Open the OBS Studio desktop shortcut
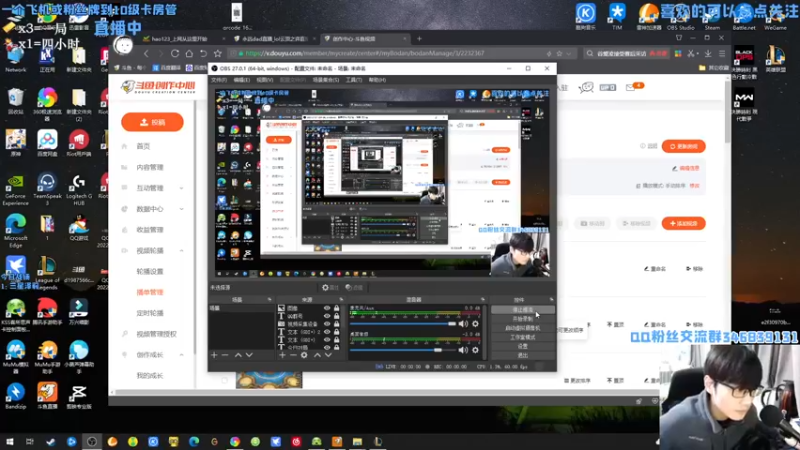The height and width of the screenshot is (450, 800). tap(681, 15)
